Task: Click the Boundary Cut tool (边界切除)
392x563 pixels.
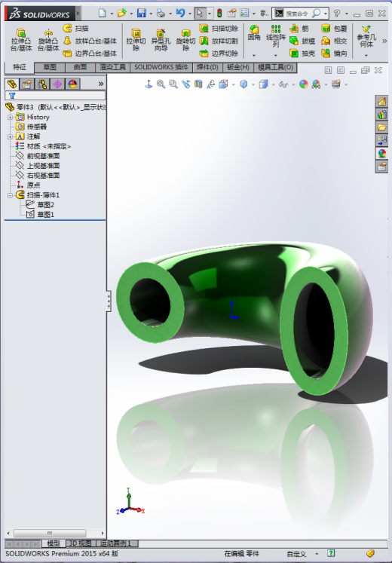Action: pyautogui.click(x=219, y=54)
